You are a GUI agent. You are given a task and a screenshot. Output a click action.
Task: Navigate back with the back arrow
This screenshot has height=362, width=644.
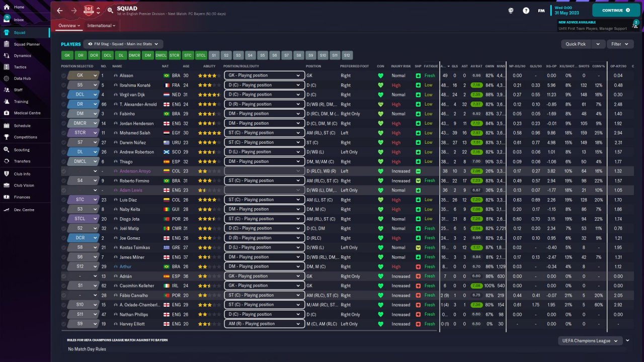point(60,10)
